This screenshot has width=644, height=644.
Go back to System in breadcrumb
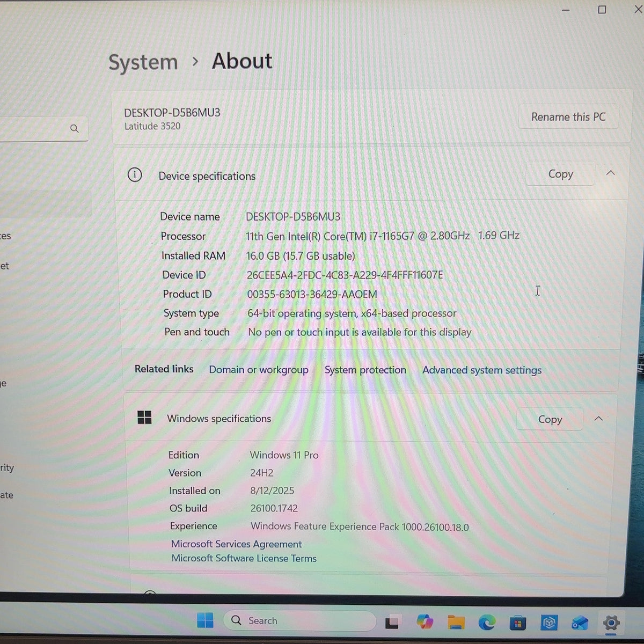[x=143, y=62]
